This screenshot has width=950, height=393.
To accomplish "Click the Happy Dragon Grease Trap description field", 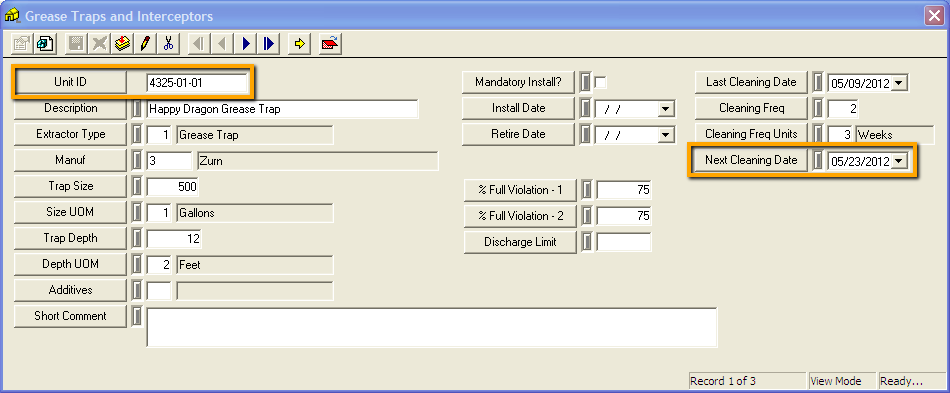I will point(282,109).
